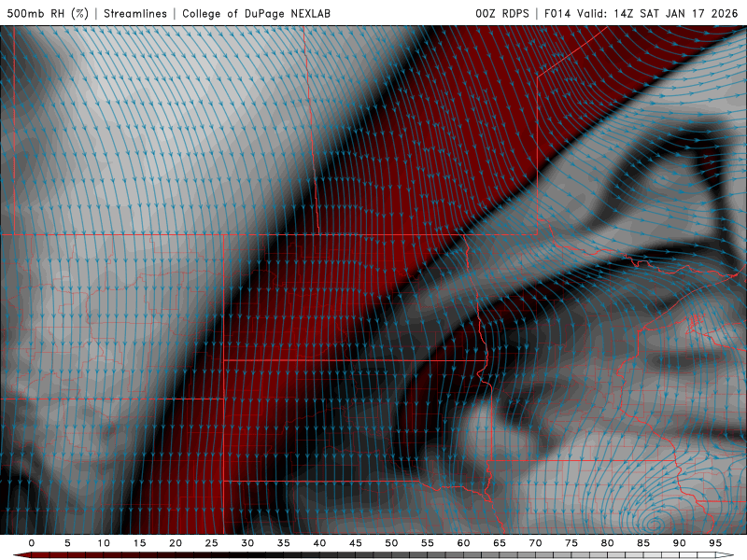Click the "14Z SAT JAN 17 2026" valid time

click(675, 13)
